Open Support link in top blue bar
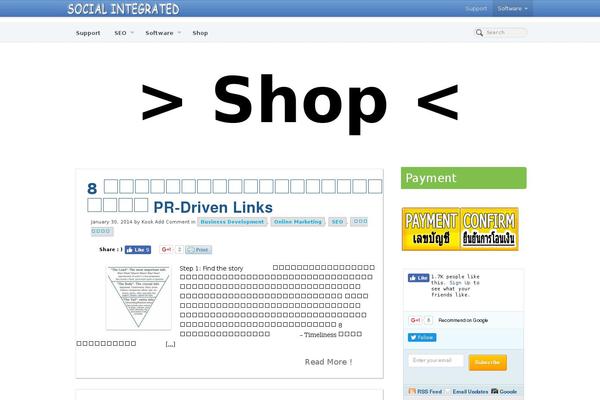 click(x=476, y=8)
